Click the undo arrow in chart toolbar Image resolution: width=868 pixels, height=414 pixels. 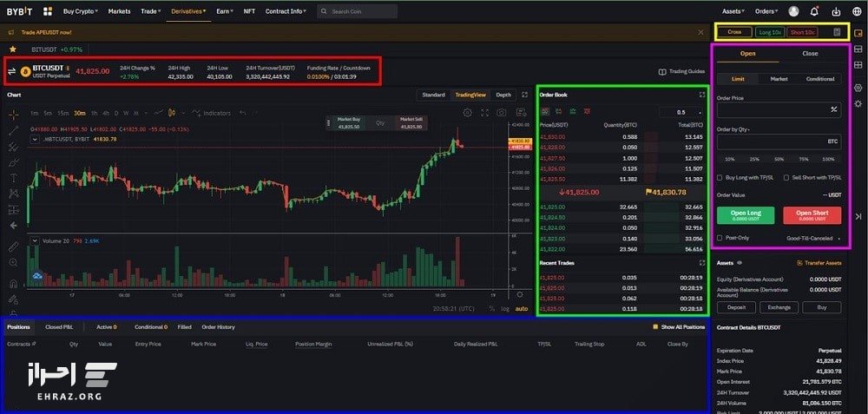pyautogui.click(x=242, y=113)
